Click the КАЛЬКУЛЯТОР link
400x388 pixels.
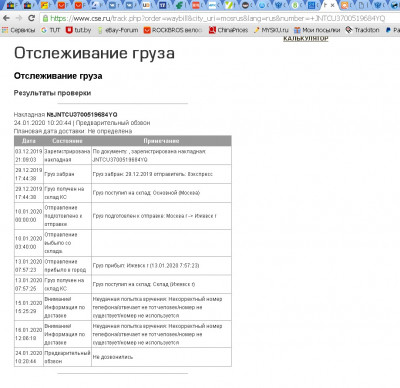point(306,39)
